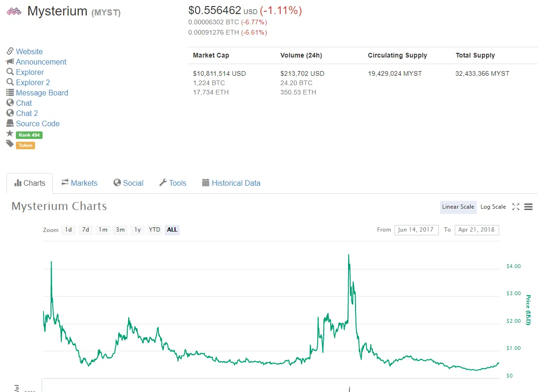
Task: Click the Rank 494 badge
Action: pyautogui.click(x=29, y=135)
